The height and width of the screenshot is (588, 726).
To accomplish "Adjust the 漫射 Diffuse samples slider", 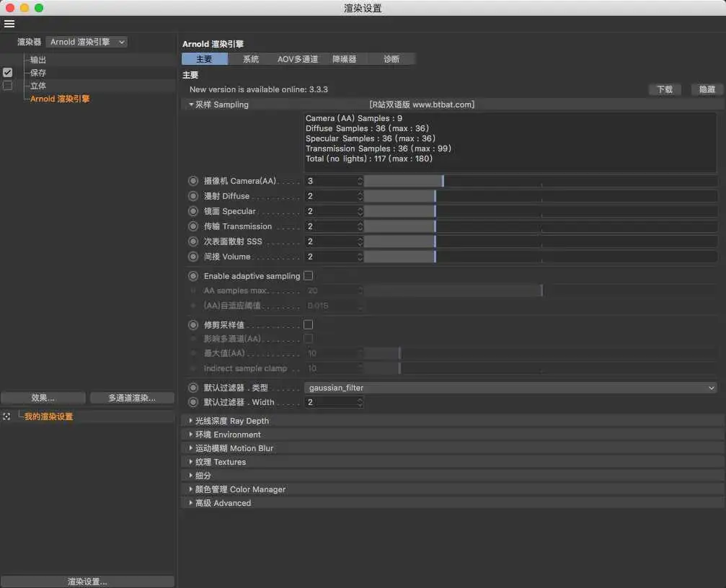I will pyautogui.click(x=540, y=196).
